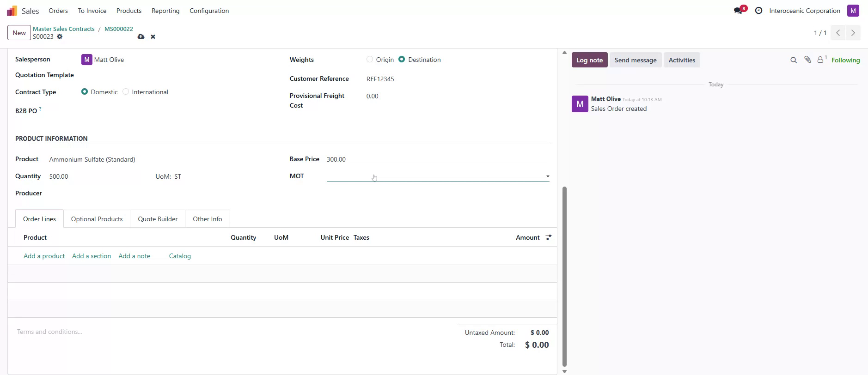Search the chatter messages

794,60
